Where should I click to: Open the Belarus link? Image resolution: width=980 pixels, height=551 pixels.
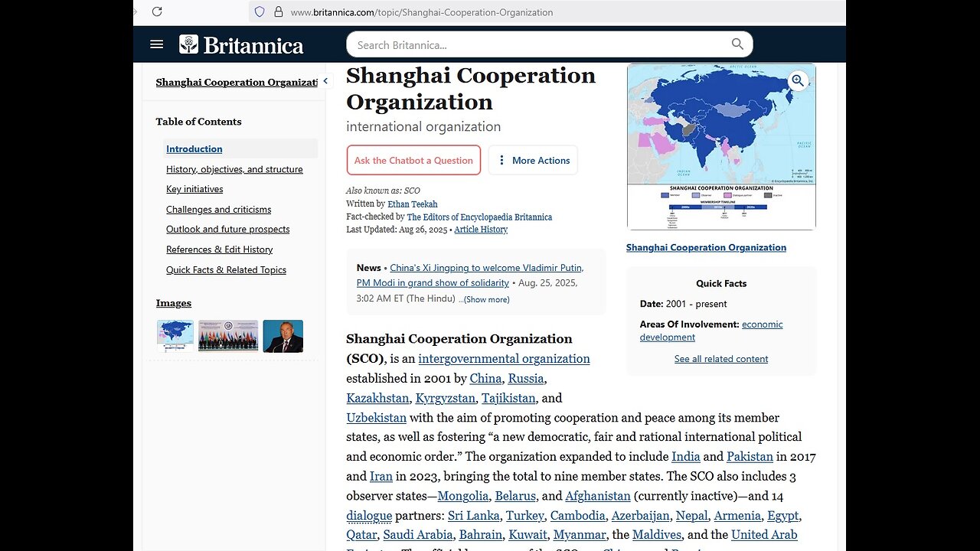click(515, 496)
